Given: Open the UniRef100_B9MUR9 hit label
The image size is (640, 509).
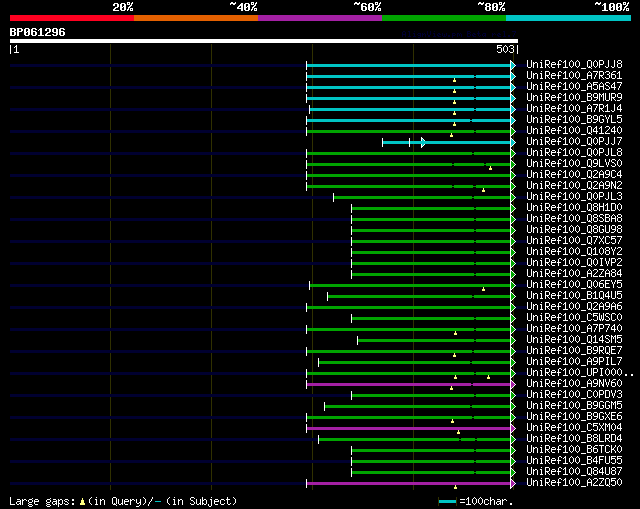Looking at the screenshot, I should tap(574, 97).
